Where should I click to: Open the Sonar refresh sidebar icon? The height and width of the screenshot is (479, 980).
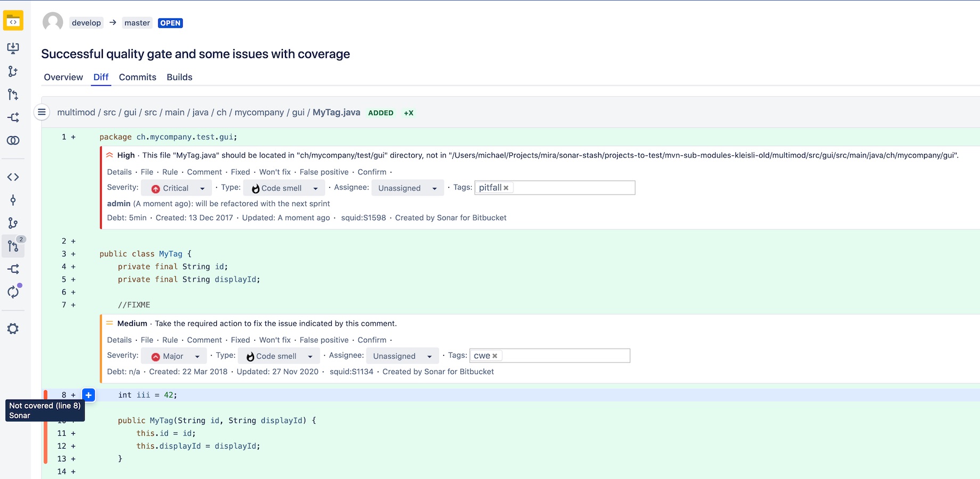click(x=13, y=292)
